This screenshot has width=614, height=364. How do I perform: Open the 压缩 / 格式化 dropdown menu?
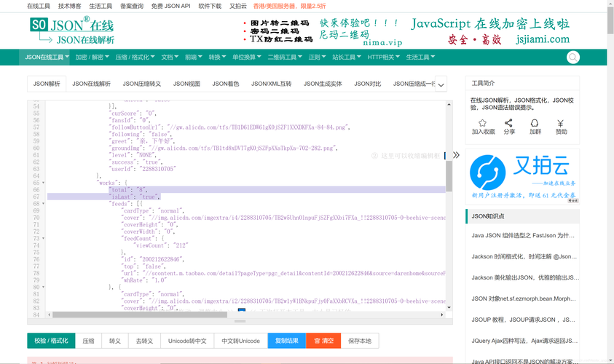point(135,57)
